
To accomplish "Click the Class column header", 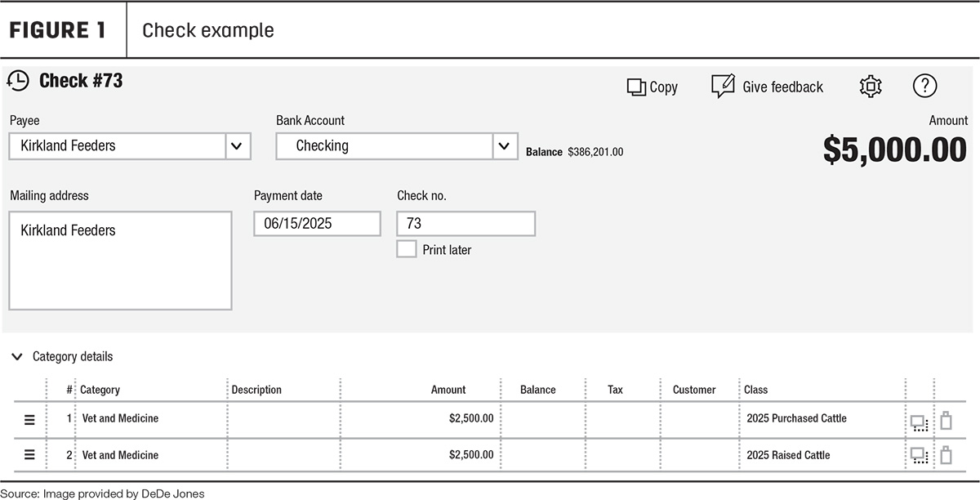I will coord(755,390).
